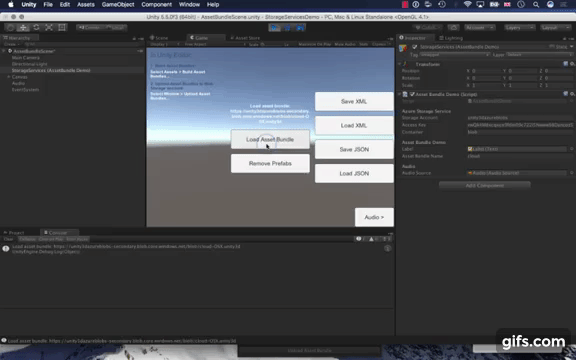Toggle Maximize On Play
This screenshot has width=576, height=360.
tap(314, 44)
